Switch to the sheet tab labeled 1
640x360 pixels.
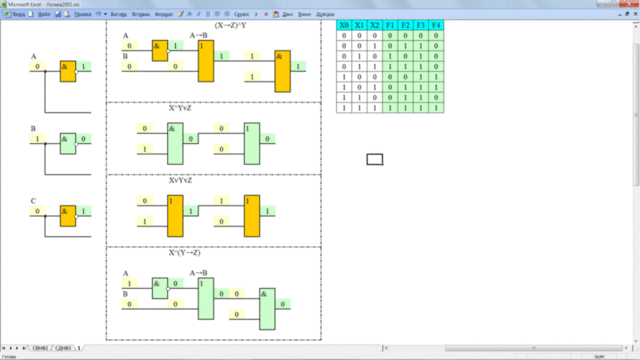tap(79, 348)
